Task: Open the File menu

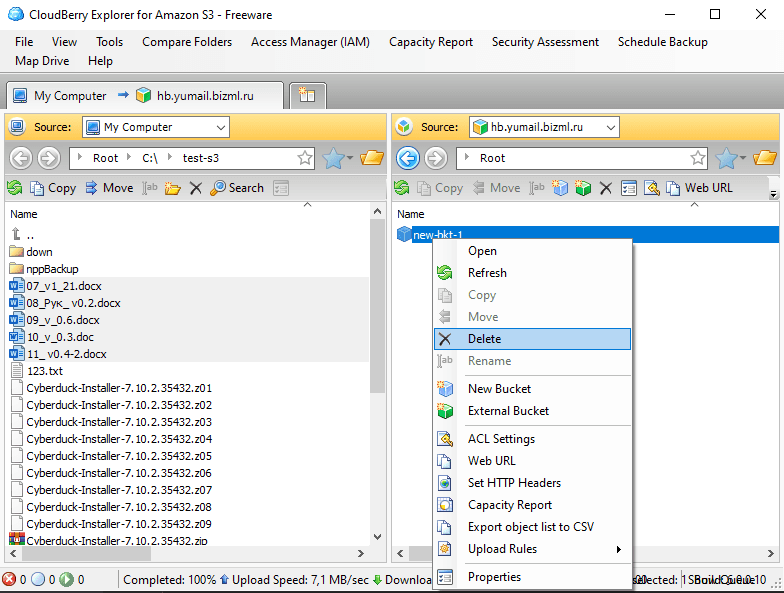Action: pyautogui.click(x=24, y=42)
